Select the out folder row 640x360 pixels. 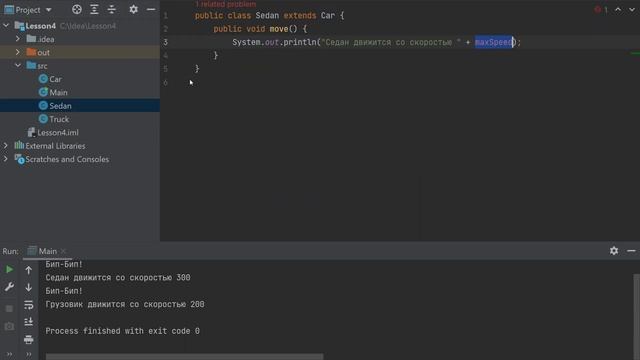(80, 52)
